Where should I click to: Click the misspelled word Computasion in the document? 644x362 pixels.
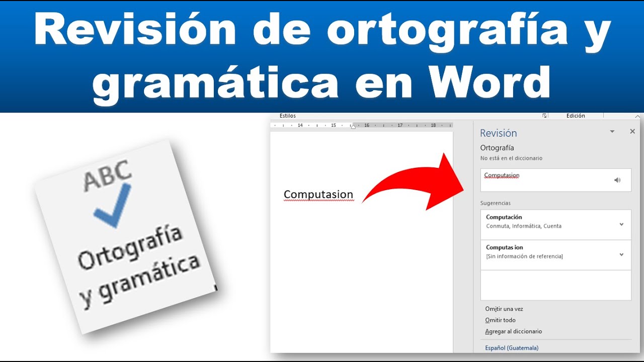pyautogui.click(x=318, y=195)
